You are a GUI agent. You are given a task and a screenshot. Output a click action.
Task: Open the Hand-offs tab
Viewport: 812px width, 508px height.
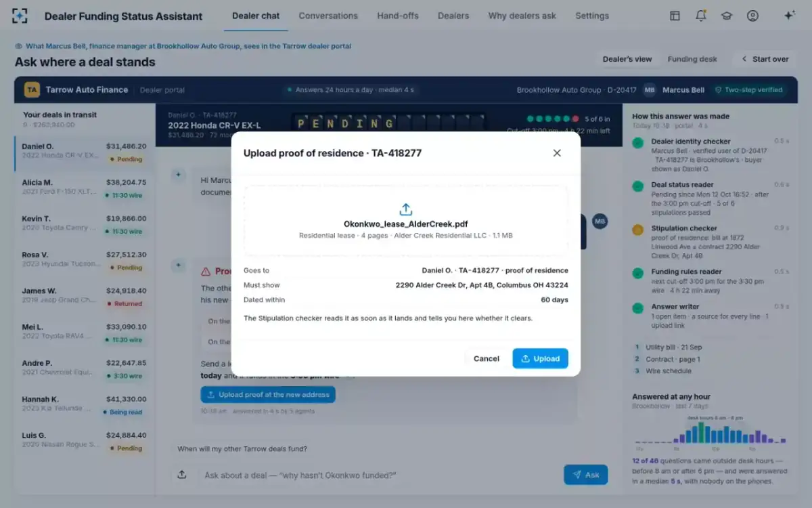click(398, 16)
